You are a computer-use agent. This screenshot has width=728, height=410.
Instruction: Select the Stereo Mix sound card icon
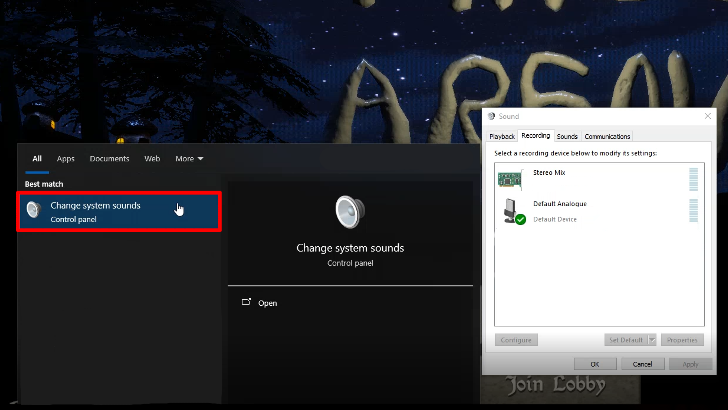tap(510, 179)
